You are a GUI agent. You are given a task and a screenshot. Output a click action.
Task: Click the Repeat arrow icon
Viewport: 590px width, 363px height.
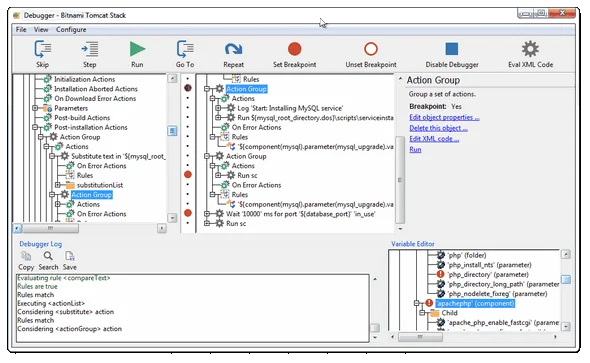[x=234, y=49]
